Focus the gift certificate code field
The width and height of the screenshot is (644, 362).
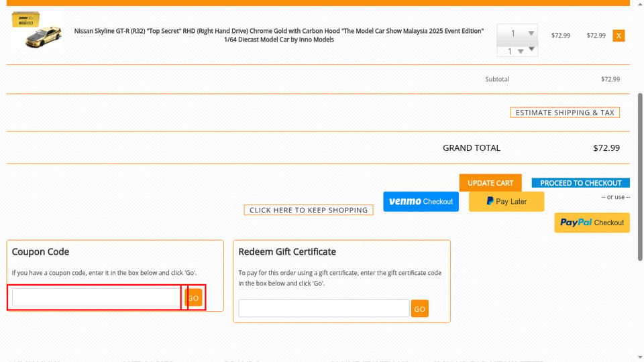pos(323,308)
